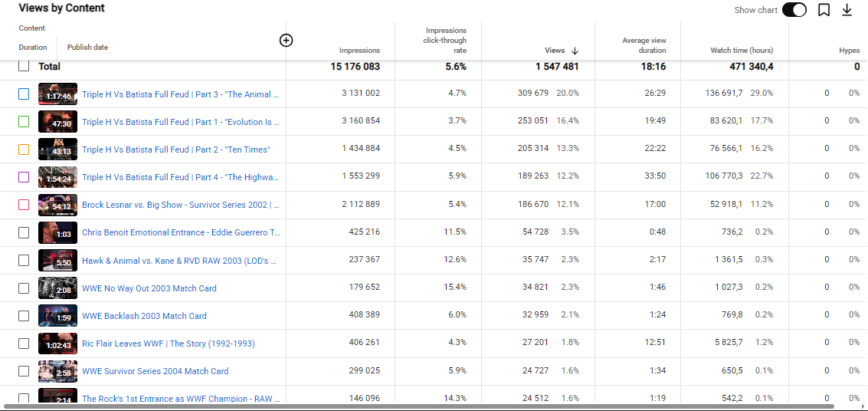868x411 pixels.
Task: Click the add metric plus icon
Action: [286, 41]
